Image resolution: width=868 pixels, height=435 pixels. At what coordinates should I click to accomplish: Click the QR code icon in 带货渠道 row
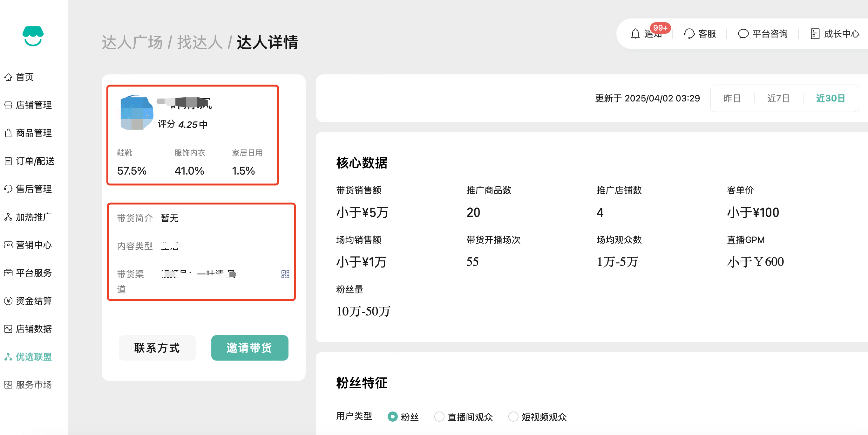point(285,274)
